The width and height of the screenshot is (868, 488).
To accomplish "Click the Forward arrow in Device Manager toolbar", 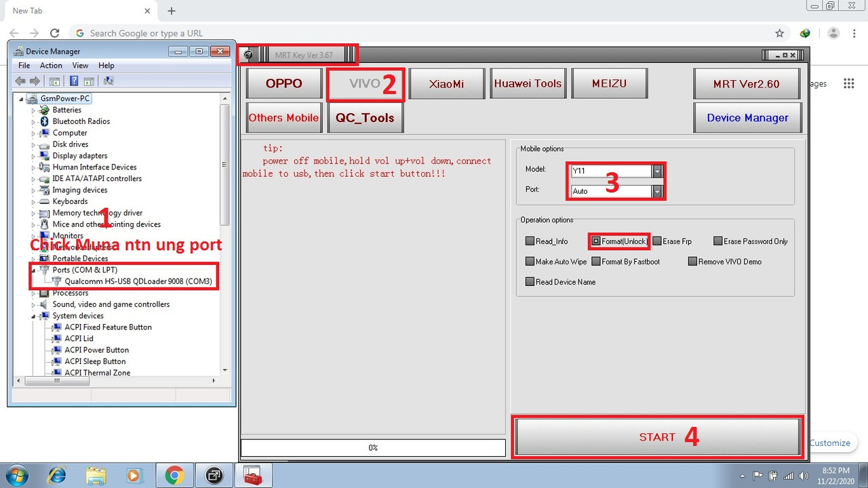I will (34, 81).
